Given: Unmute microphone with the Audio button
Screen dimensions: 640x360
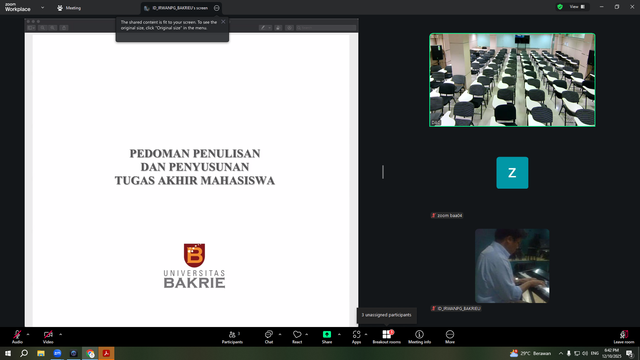Looking at the screenshot, I should (17, 337).
